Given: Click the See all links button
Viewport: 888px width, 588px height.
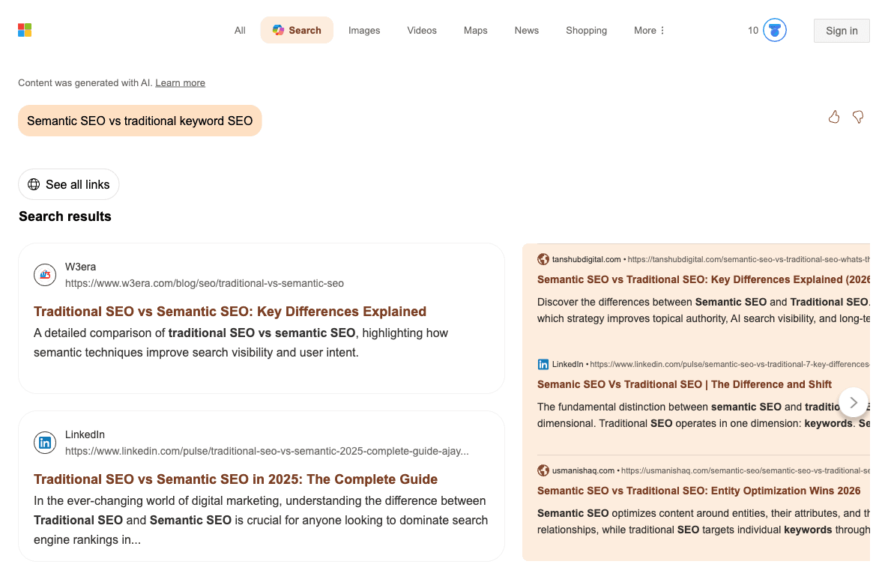Looking at the screenshot, I should click(68, 184).
